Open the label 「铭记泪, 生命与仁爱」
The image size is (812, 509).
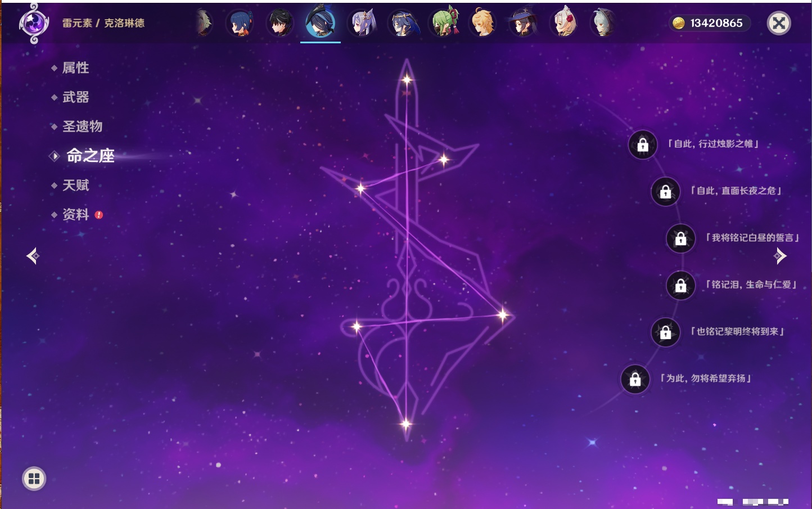[751, 285]
